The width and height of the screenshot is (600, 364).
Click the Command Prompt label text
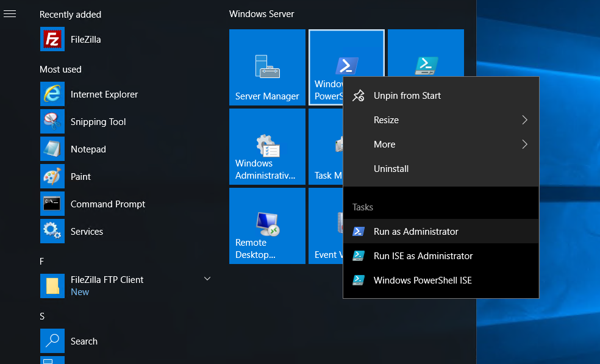pos(108,204)
